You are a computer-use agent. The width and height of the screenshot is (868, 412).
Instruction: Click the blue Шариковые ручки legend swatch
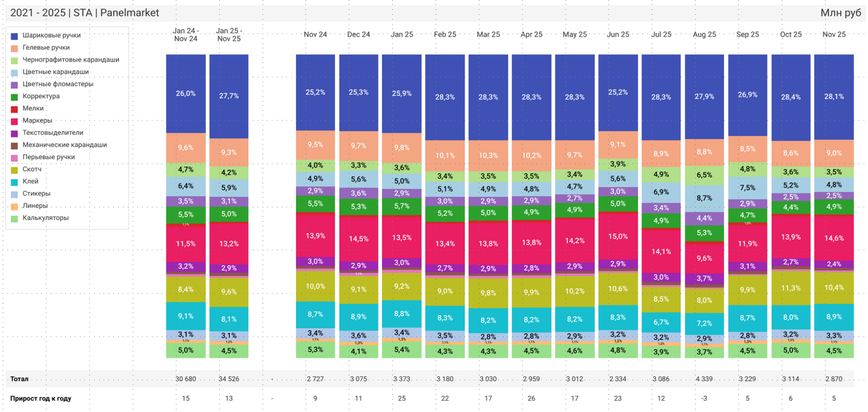[15, 36]
